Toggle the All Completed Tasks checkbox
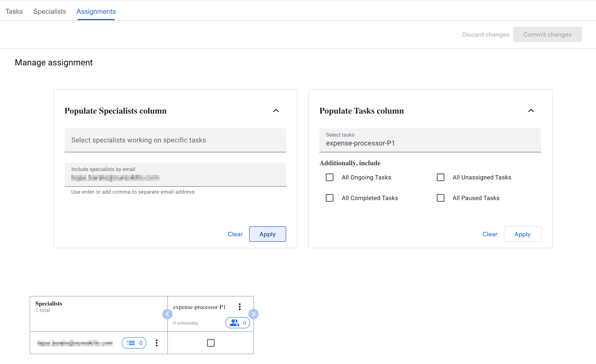This screenshot has height=364, width=596. [329, 198]
